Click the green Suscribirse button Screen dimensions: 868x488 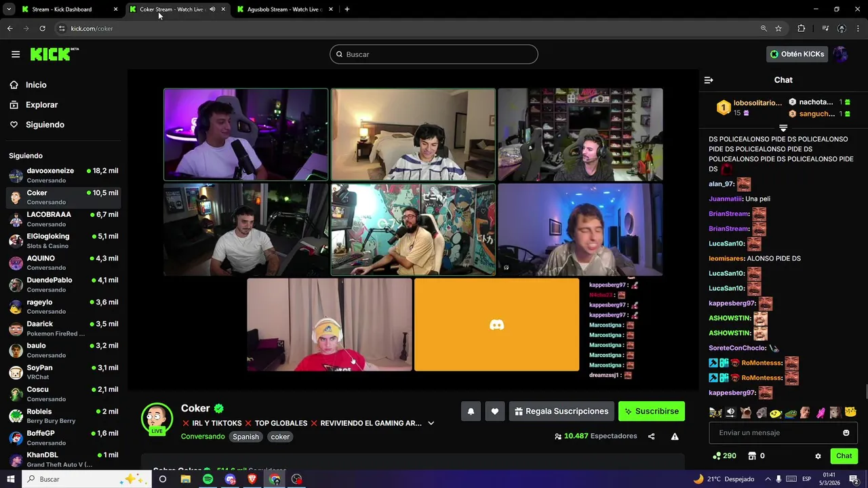coord(652,411)
